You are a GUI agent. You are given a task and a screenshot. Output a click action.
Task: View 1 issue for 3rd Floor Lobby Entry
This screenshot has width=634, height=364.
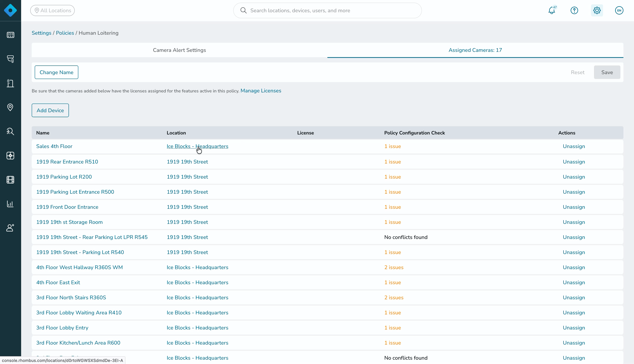click(x=392, y=328)
